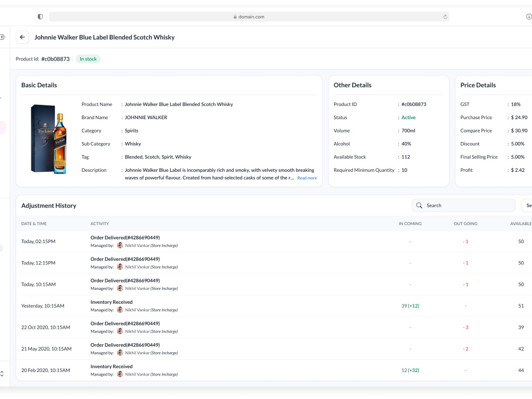The width and height of the screenshot is (532, 399).
Task: Focus the Adjustment History search field
Action: point(463,205)
